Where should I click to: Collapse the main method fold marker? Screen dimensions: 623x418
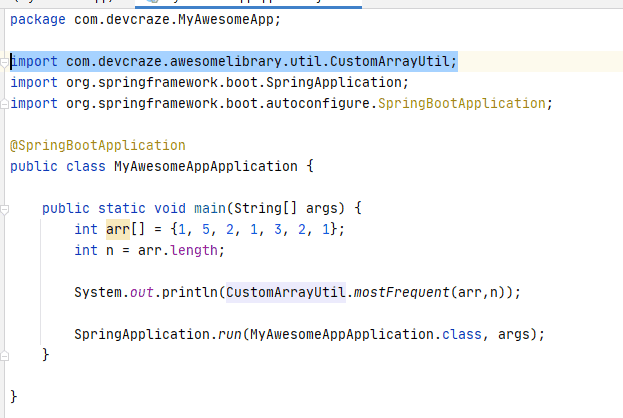pos(6,208)
